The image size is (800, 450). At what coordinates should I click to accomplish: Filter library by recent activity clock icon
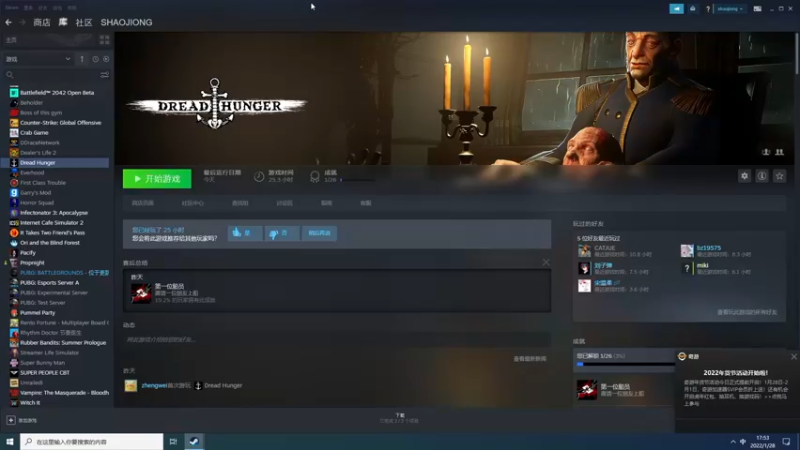click(x=95, y=59)
